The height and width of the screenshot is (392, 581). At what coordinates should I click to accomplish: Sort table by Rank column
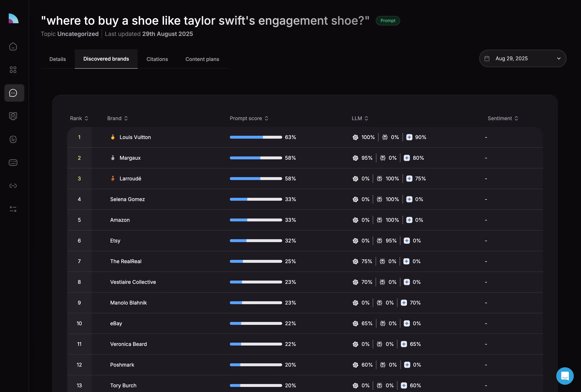79,119
